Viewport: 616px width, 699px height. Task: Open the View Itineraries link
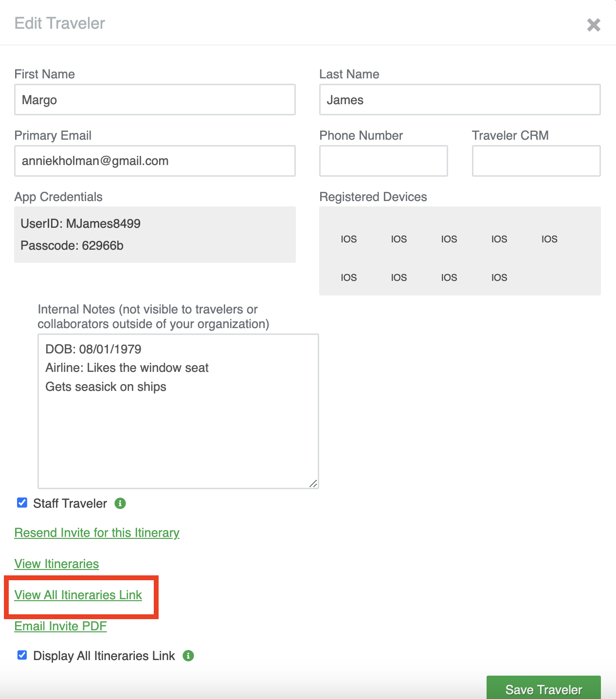click(x=56, y=564)
